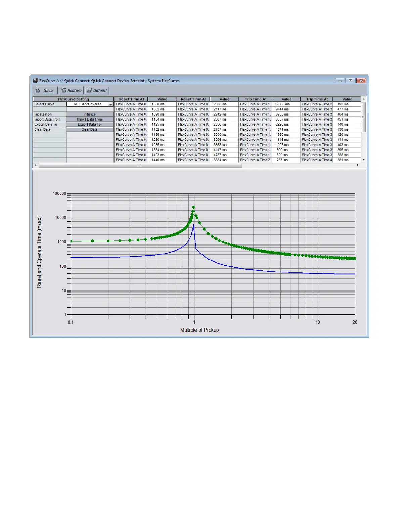
Task: Select the 1440 ms value cell
Action: (162, 160)
